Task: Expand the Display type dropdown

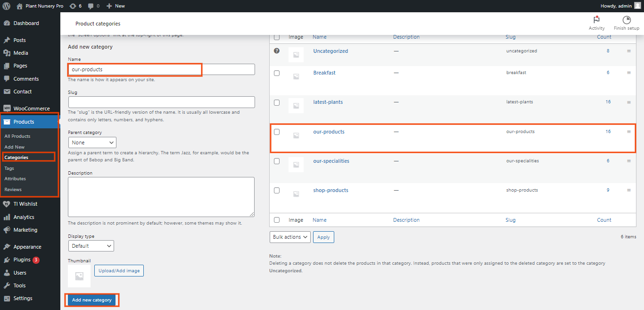Action: [91, 246]
